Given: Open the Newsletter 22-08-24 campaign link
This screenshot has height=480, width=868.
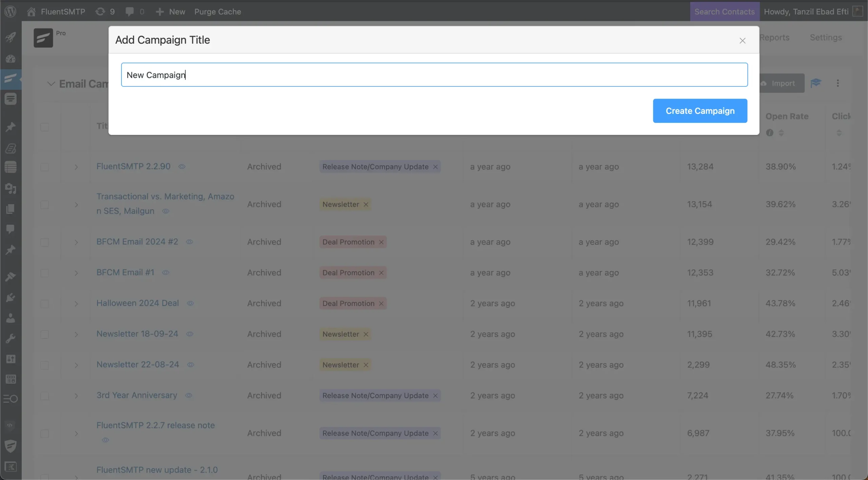Looking at the screenshot, I should (138, 364).
